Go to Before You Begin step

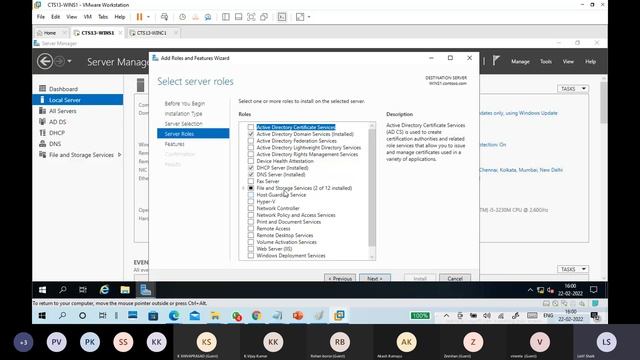click(184, 103)
